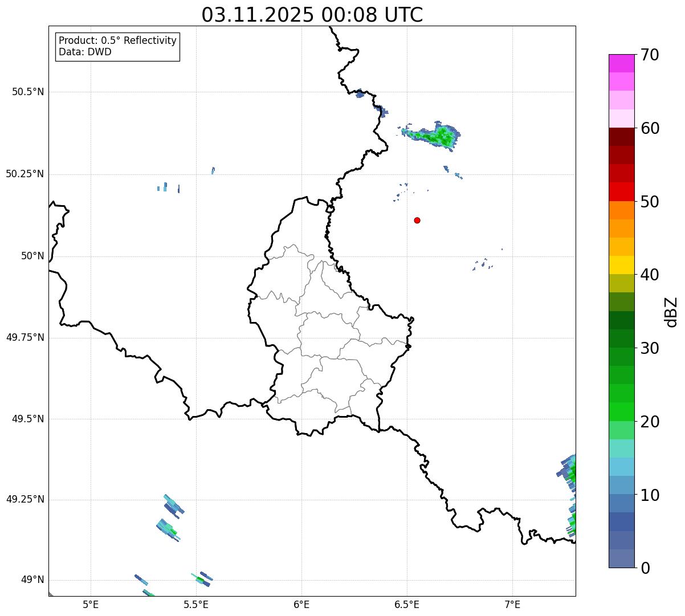Click the Product 0.5° Reflectivity info box
The width and height of the screenshot is (685, 616).
tap(117, 46)
